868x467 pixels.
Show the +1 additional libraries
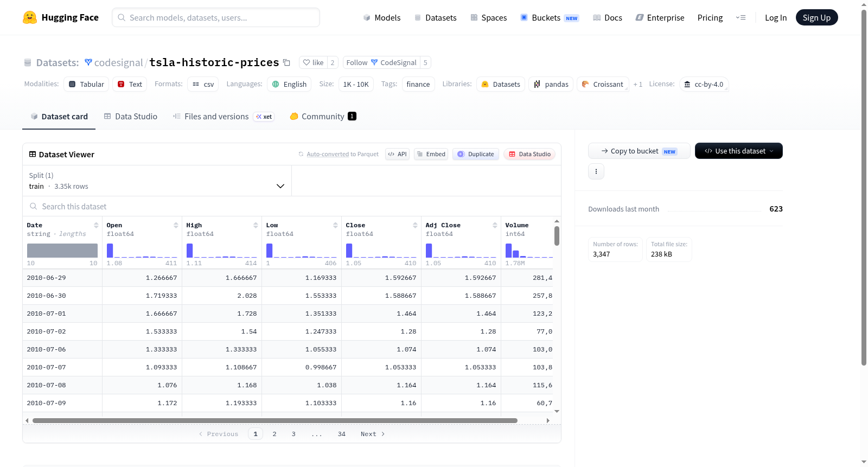click(x=638, y=84)
